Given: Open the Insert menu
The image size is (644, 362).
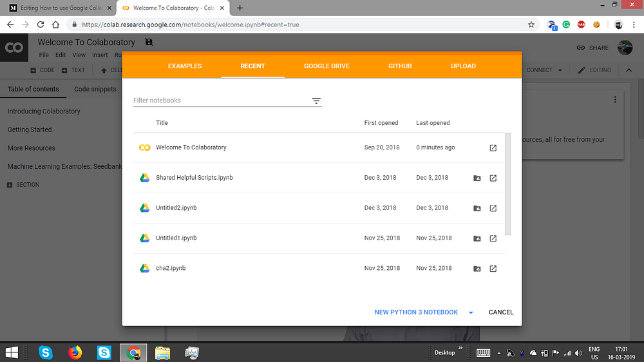Looking at the screenshot, I should pos(100,55).
